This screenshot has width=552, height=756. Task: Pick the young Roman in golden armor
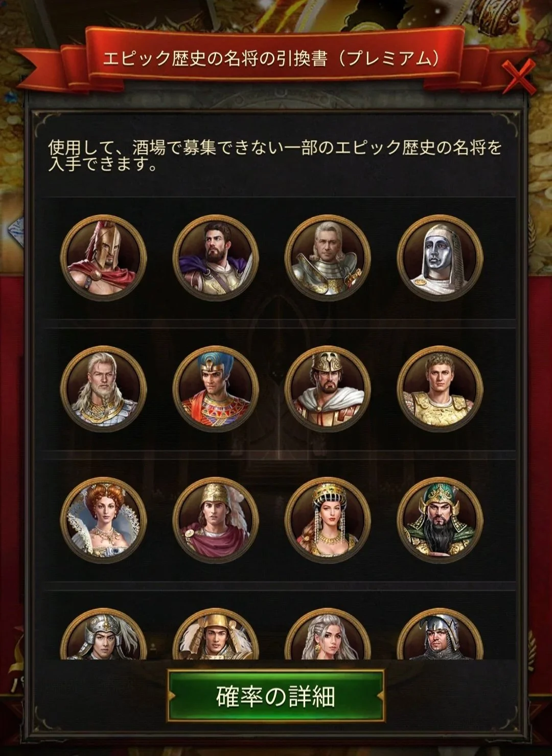[440, 389]
